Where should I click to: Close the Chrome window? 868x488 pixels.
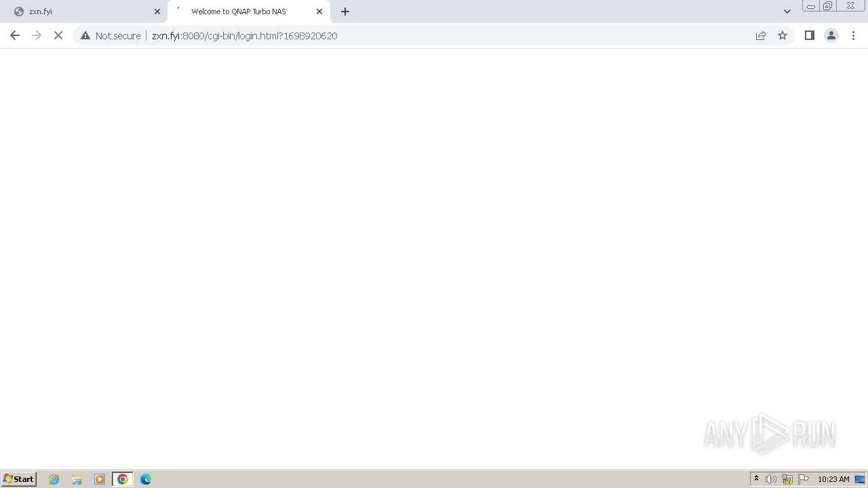850,6
